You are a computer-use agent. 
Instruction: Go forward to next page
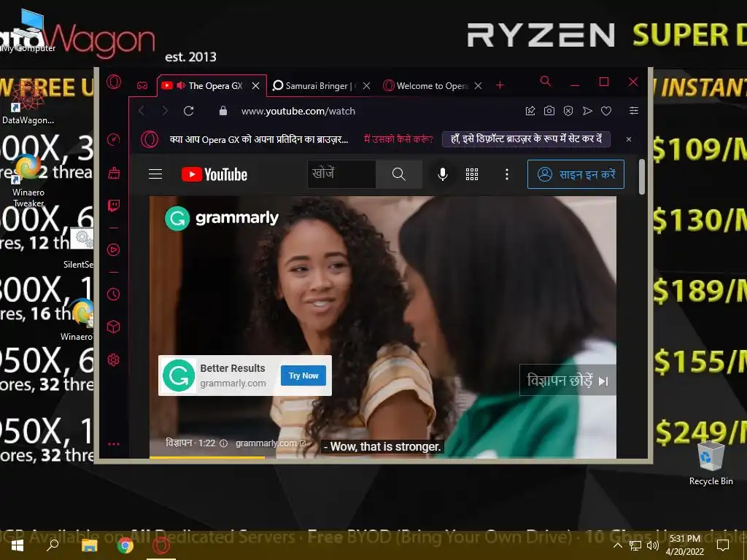pyautogui.click(x=165, y=111)
